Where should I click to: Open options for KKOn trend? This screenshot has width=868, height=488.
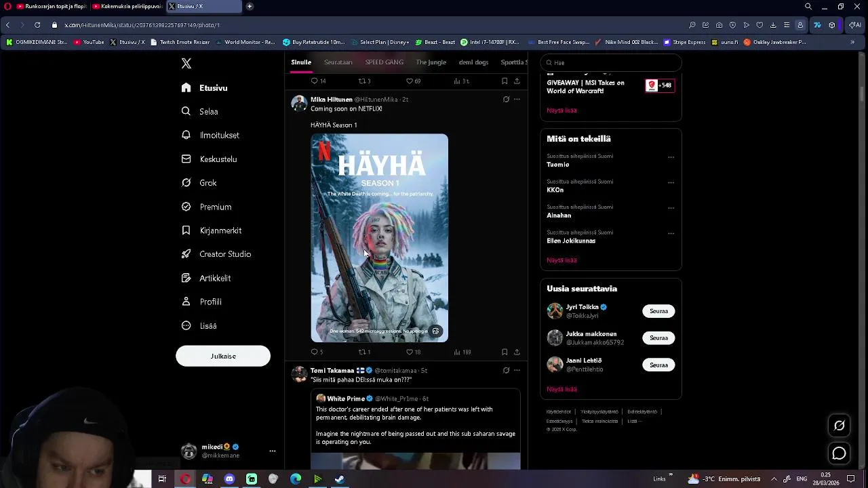(671, 182)
